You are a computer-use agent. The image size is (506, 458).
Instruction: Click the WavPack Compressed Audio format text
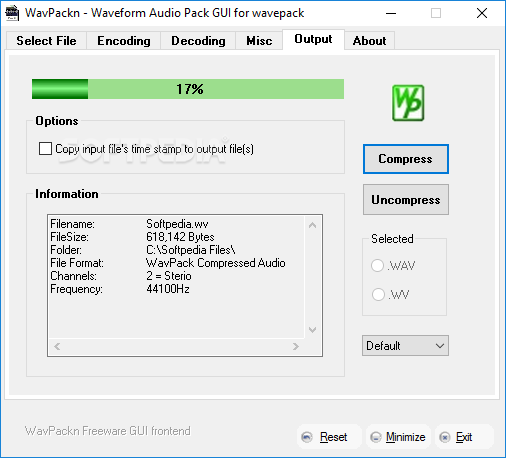pos(216,263)
